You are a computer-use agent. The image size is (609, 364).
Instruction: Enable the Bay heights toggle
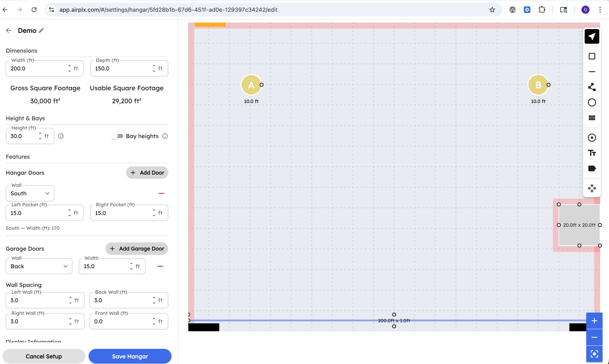(x=117, y=136)
